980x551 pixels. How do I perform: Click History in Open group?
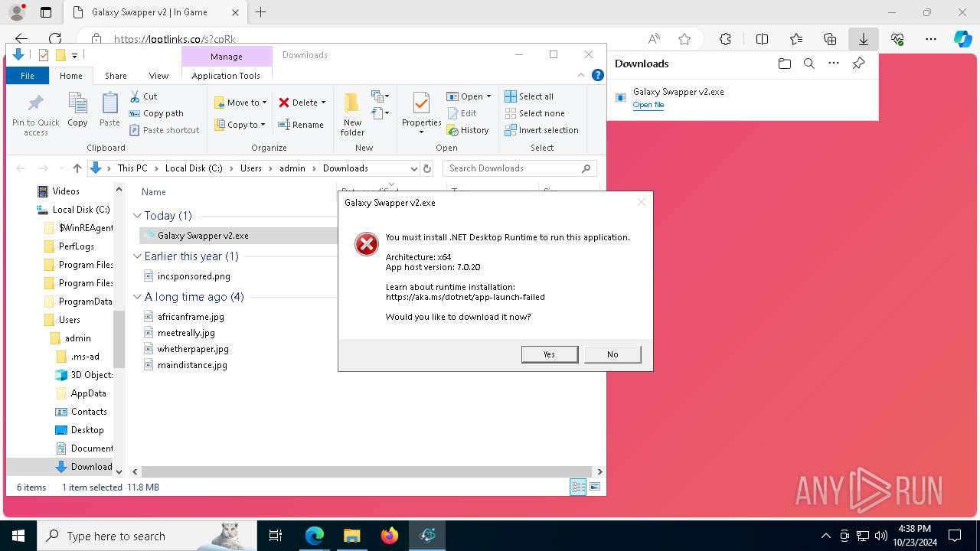tap(468, 130)
